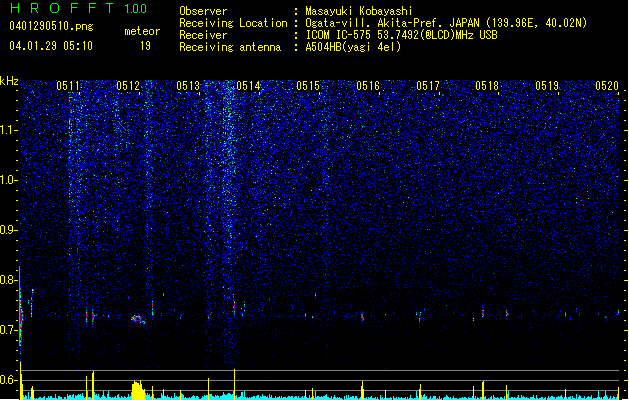Click the 1.0 kHz axis label
Screen dimensions: 629x400
[x=8, y=180]
